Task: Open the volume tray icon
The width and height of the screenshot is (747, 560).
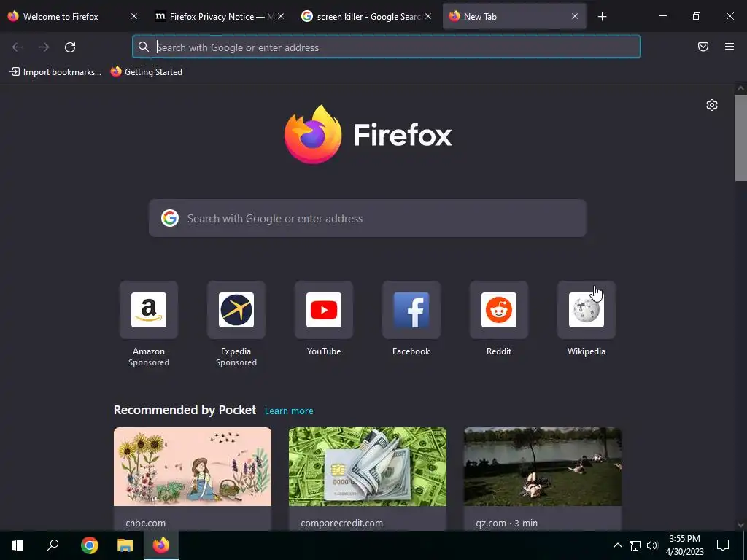Action: [x=652, y=545]
